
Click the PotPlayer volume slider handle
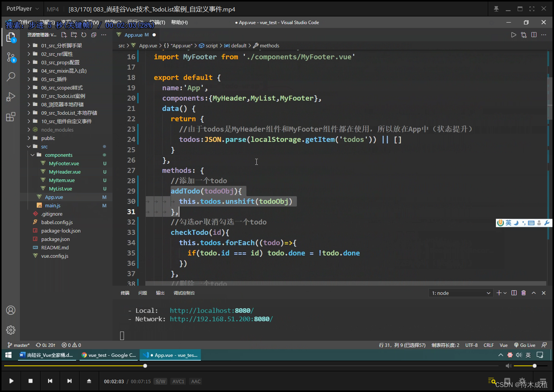click(x=534, y=366)
